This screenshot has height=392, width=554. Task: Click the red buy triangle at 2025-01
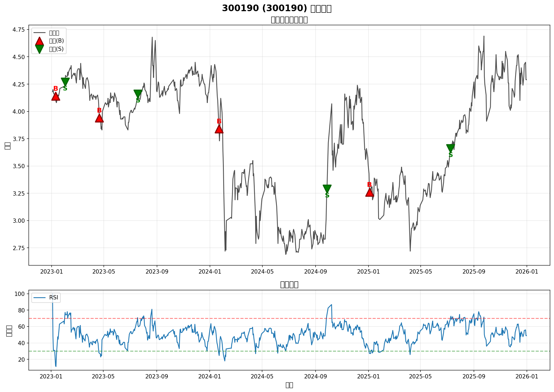coord(369,192)
